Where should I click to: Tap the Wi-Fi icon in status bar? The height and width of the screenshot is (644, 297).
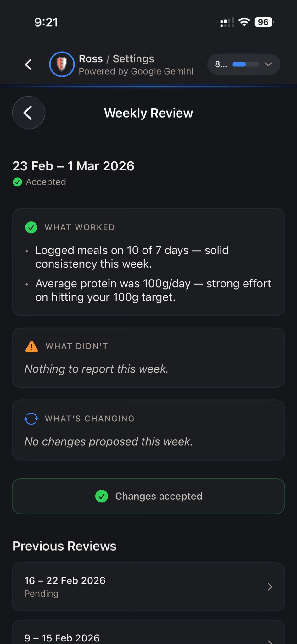click(x=244, y=22)
